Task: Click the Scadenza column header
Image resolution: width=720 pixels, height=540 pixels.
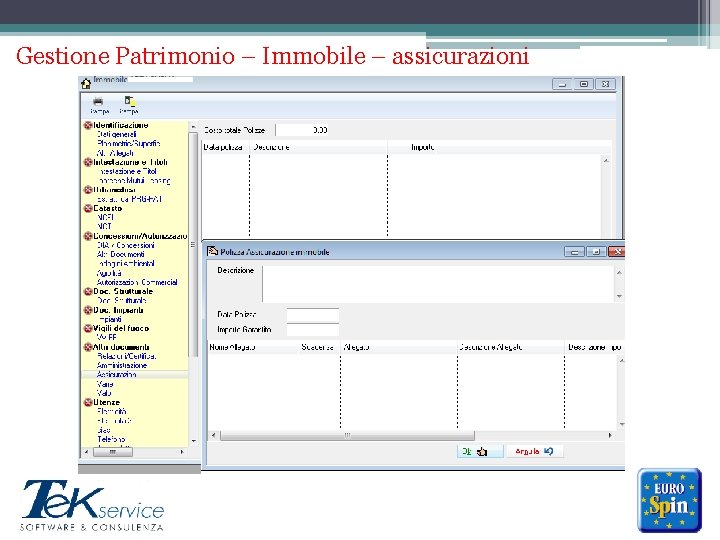Action: (319, 347)
